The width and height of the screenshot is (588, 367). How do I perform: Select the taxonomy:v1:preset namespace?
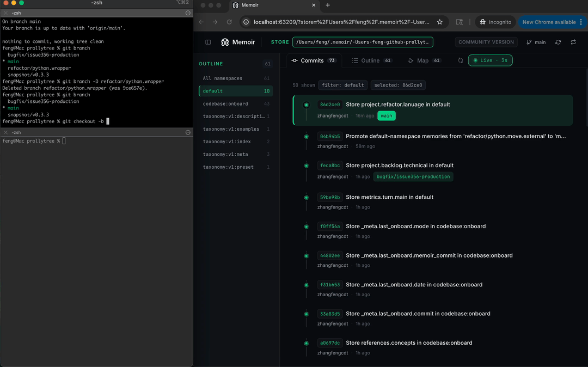(236, 167)
